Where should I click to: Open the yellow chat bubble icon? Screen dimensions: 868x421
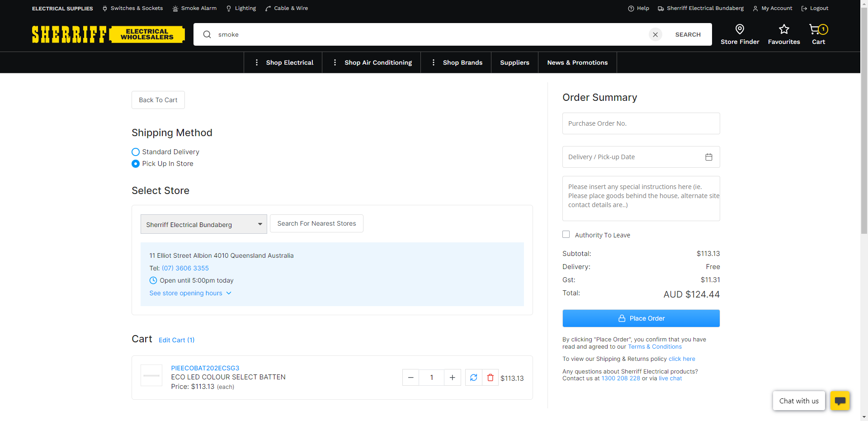[840, 401]
